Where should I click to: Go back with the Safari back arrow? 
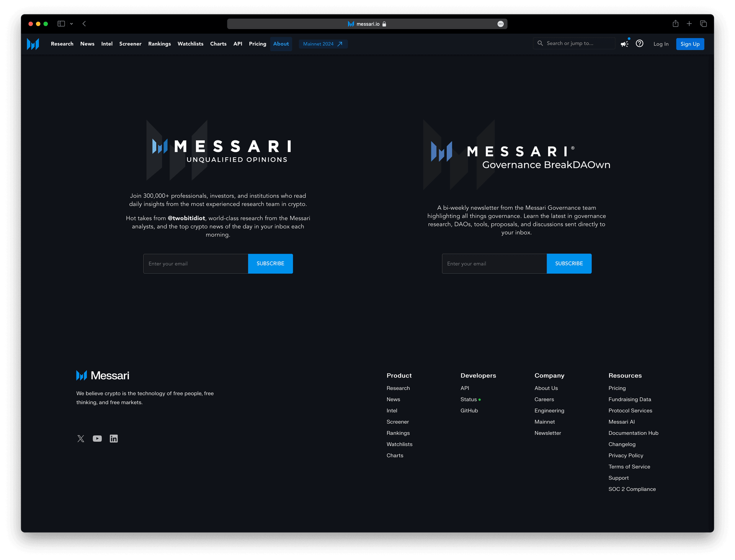(84, 24)
